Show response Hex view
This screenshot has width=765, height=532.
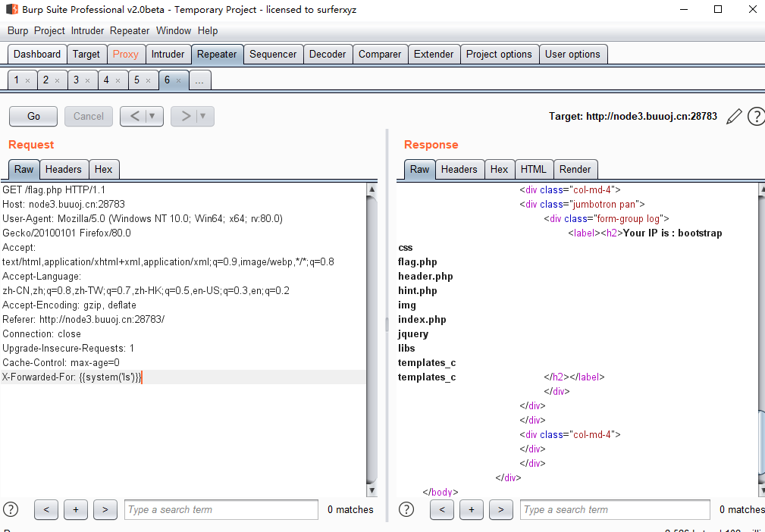coord(499,169)
